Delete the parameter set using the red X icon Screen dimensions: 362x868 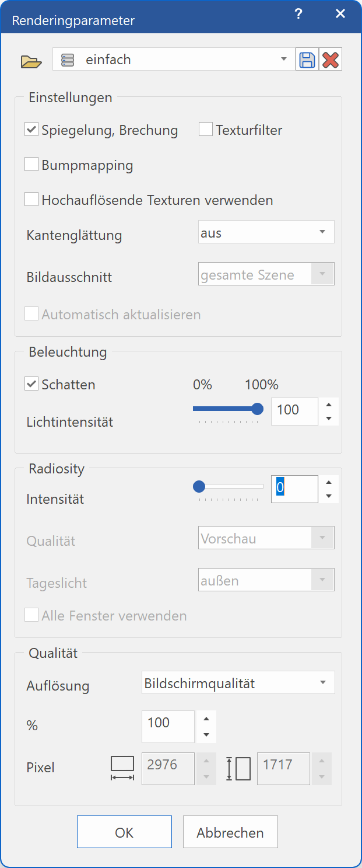[x=331, y=59]
